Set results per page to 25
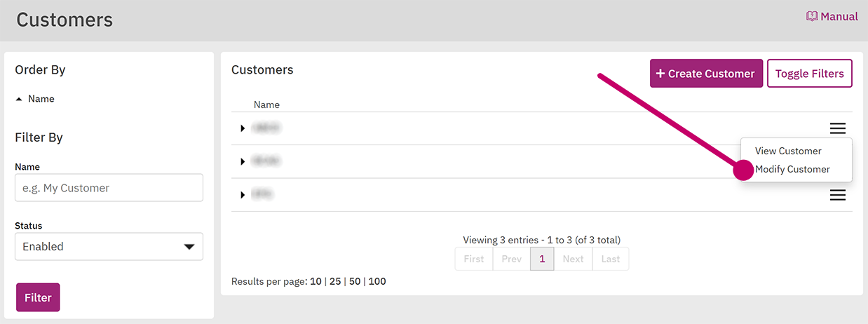The image size is (868, 324). [335, 281]
